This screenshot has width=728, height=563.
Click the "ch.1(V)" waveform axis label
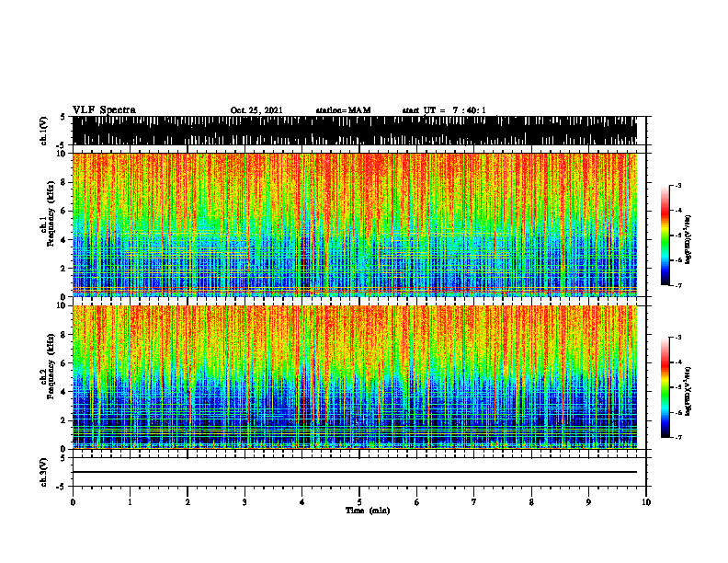pos(44,131)
